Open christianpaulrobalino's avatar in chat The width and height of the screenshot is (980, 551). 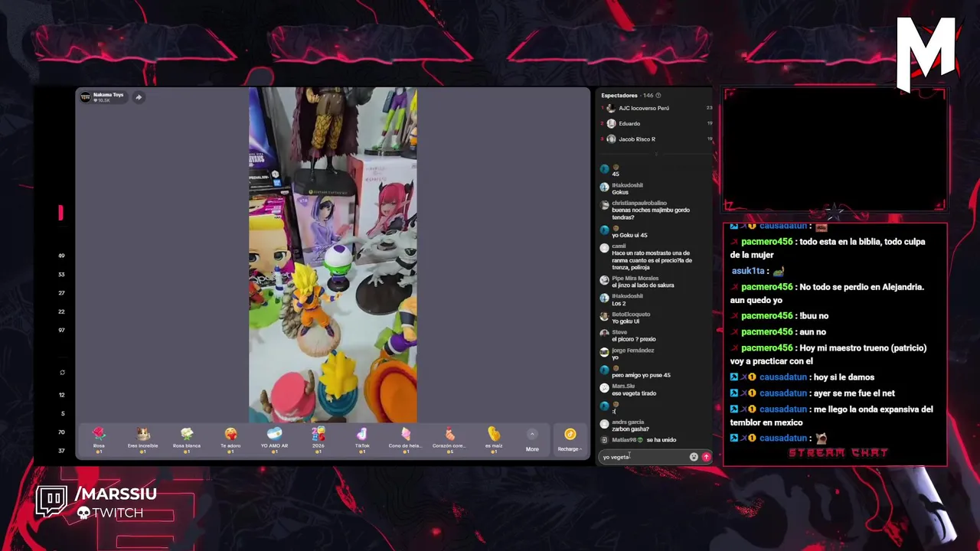[x=604, y=205]
